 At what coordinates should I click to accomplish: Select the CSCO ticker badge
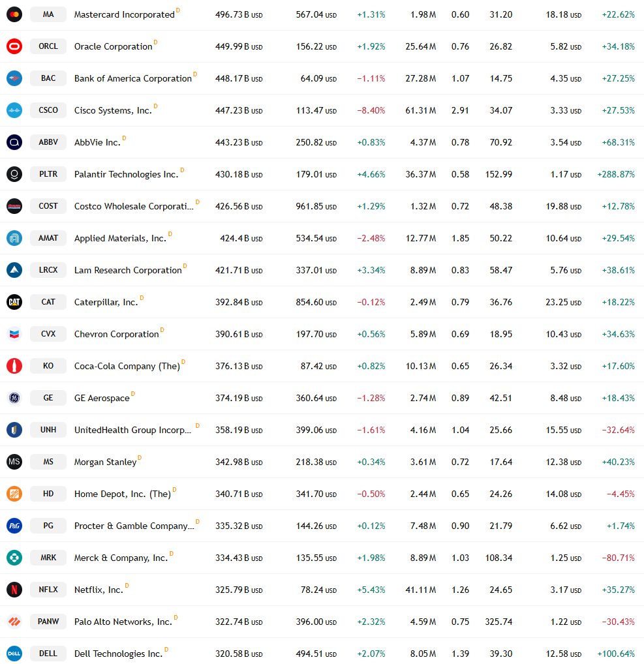tap(48, 110)
